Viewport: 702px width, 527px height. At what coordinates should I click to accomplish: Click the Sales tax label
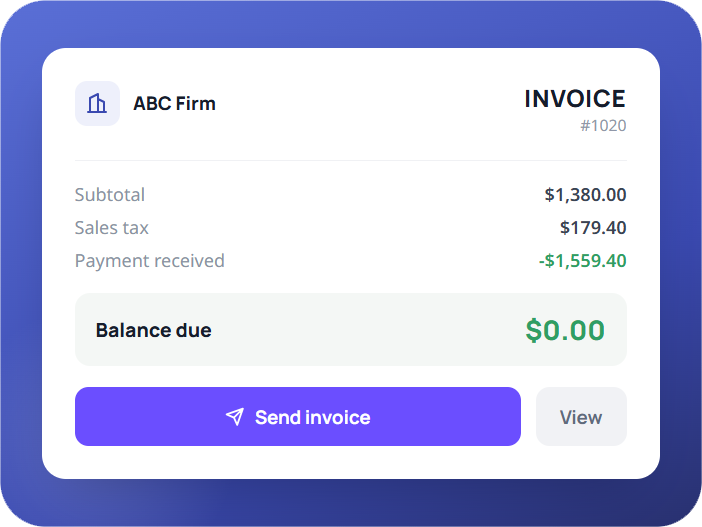[x=111, y=228]
